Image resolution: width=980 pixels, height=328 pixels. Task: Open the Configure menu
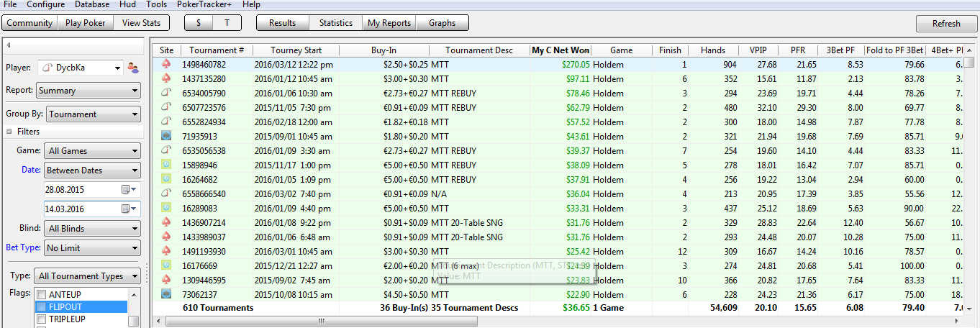(45, 4)
